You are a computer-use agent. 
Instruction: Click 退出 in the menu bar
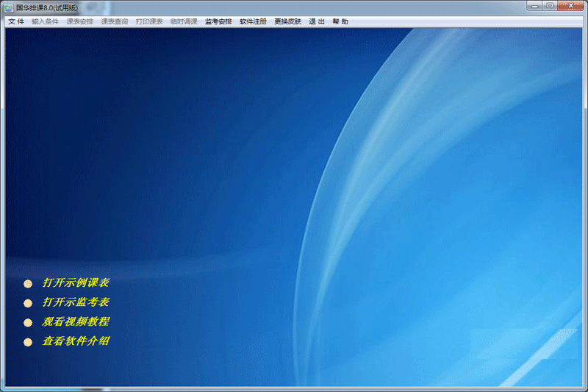pos(317,21)
